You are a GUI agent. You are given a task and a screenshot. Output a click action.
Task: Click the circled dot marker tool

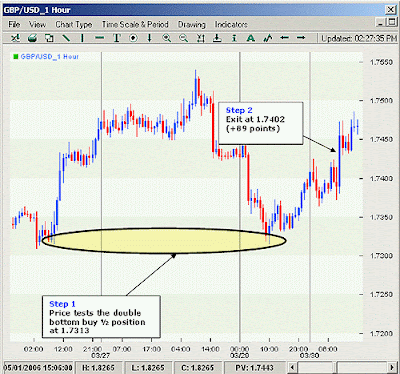[x=133, y=38]
